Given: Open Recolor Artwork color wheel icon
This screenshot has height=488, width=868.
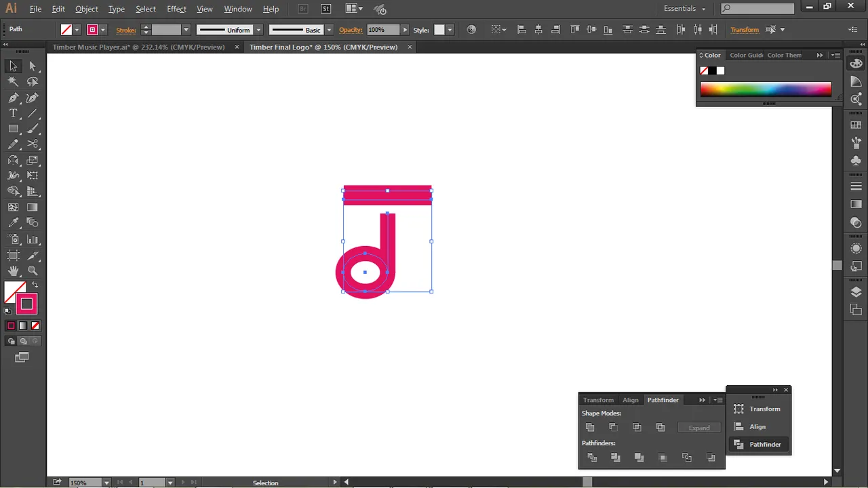Looking at the screenshot, I should 471,30.
